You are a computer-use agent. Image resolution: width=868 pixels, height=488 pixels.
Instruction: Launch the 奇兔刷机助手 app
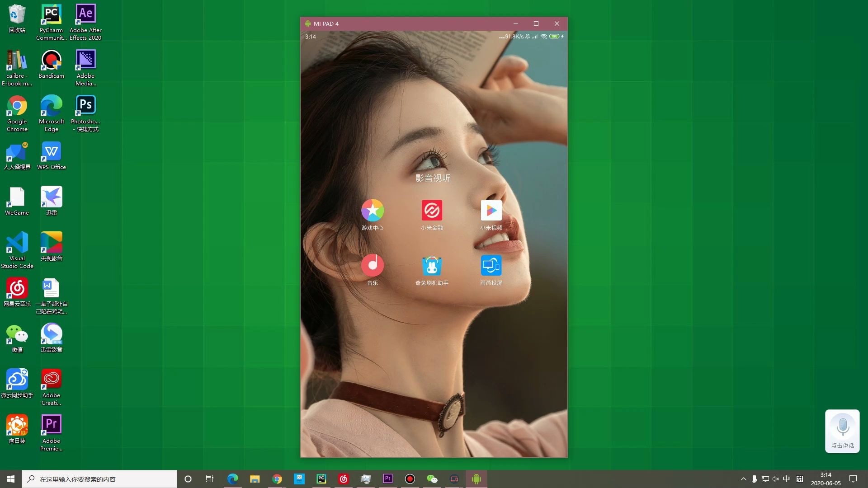pyautogui.click(x=432, y=265)
